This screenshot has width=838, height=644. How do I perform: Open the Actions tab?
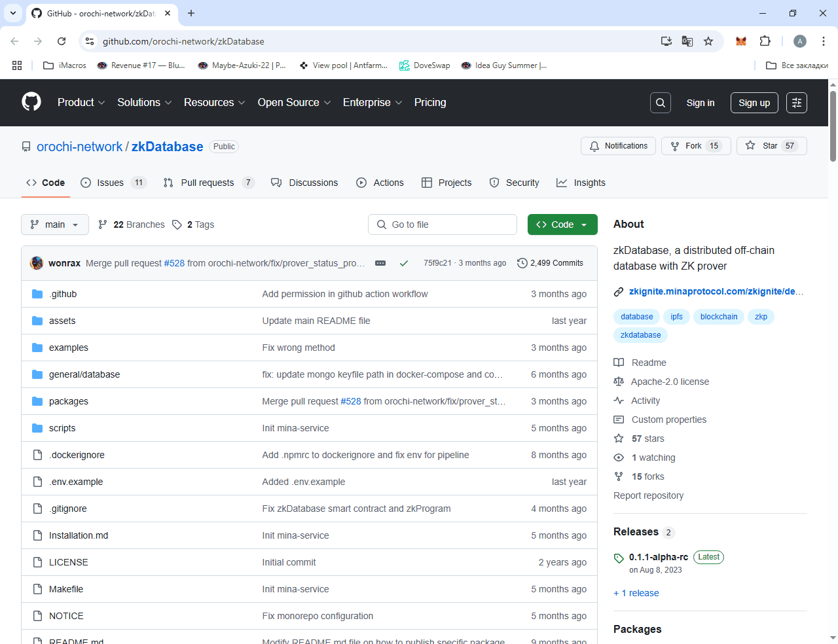(380, 183)
